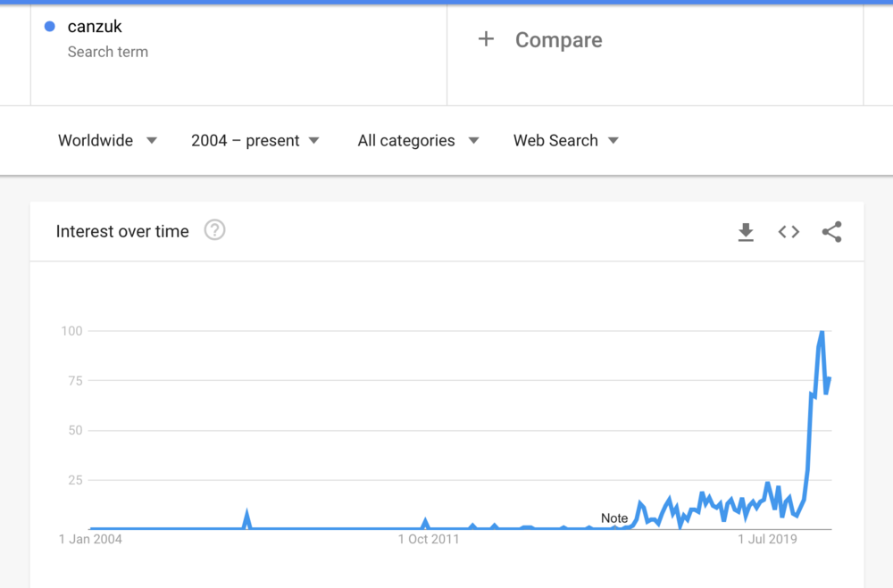Click the small 2008 spike on chart
This screenshot has width=893, height=588.
tap(246, 518)
